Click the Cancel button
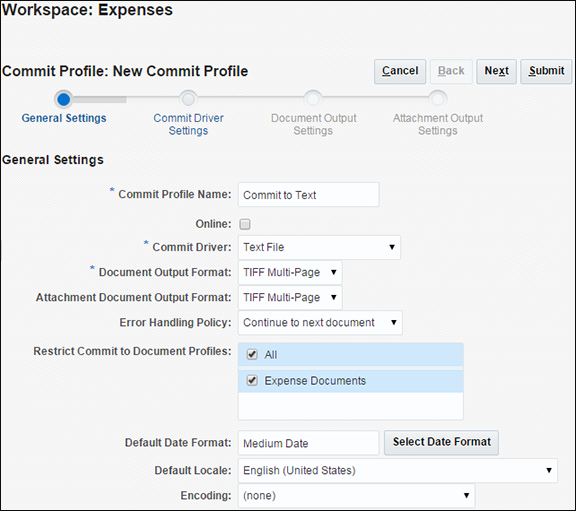Screen dimensions: 576x511 [x=400, y=71]
